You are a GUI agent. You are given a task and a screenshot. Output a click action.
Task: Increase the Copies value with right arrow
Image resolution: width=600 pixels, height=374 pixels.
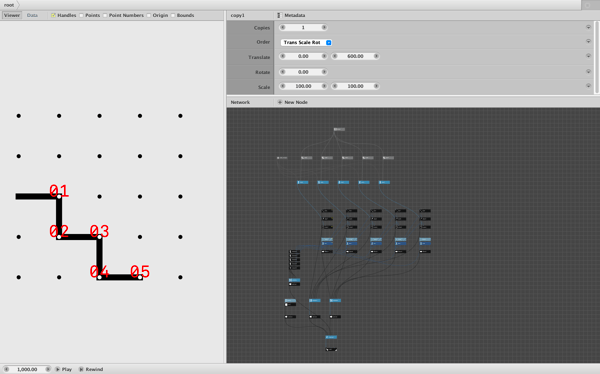click(324, 28)
